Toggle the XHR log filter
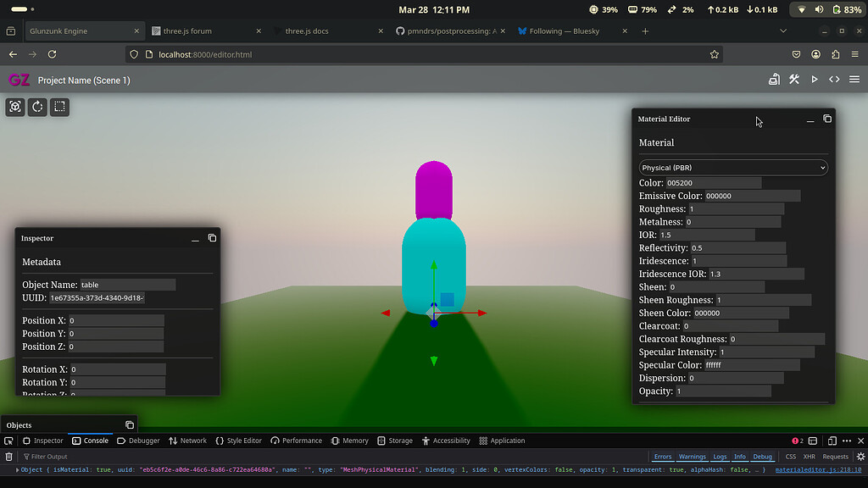This screenshot has width=868, height=488. coord(809,456)
